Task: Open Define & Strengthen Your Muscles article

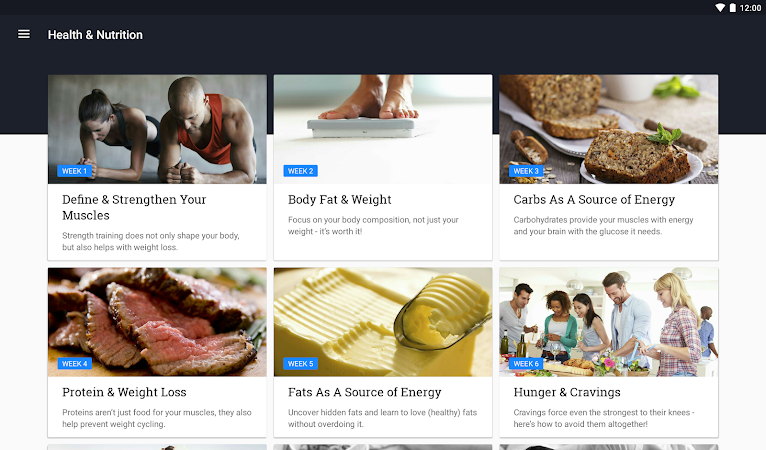Action: click(134, 207)
